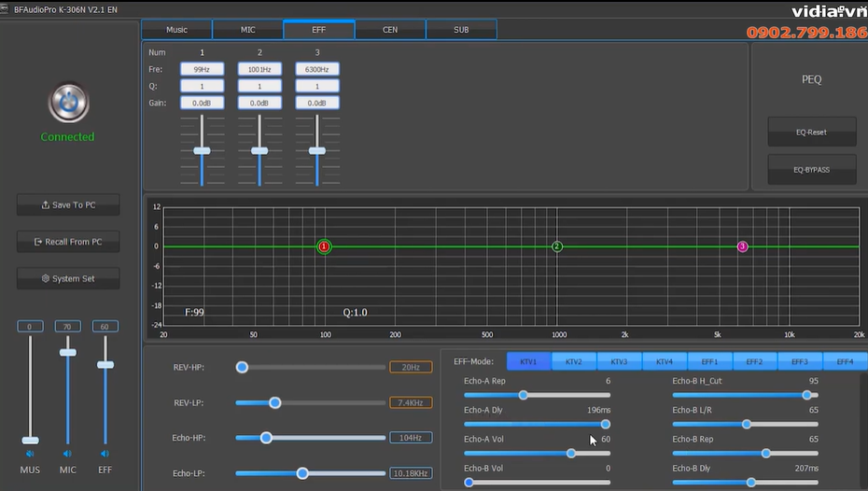This screenshot has width=868, height=491.
Task: Click Echo-B L/R slider handle
Action: pyautogui.click(x=747, y=424)
